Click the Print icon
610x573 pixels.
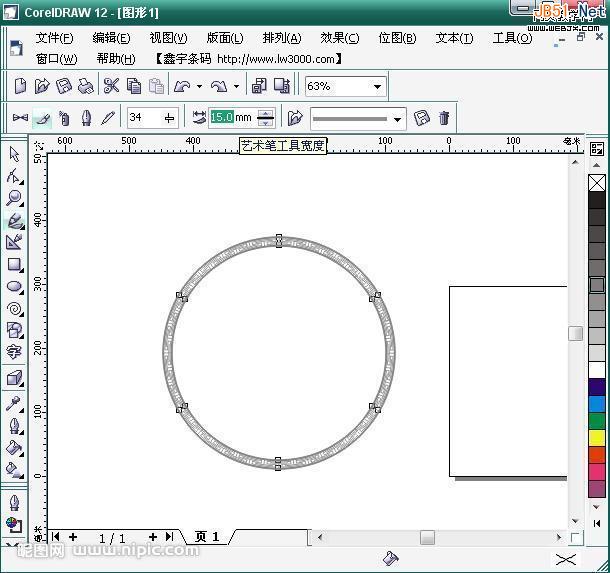coord(86,86)
